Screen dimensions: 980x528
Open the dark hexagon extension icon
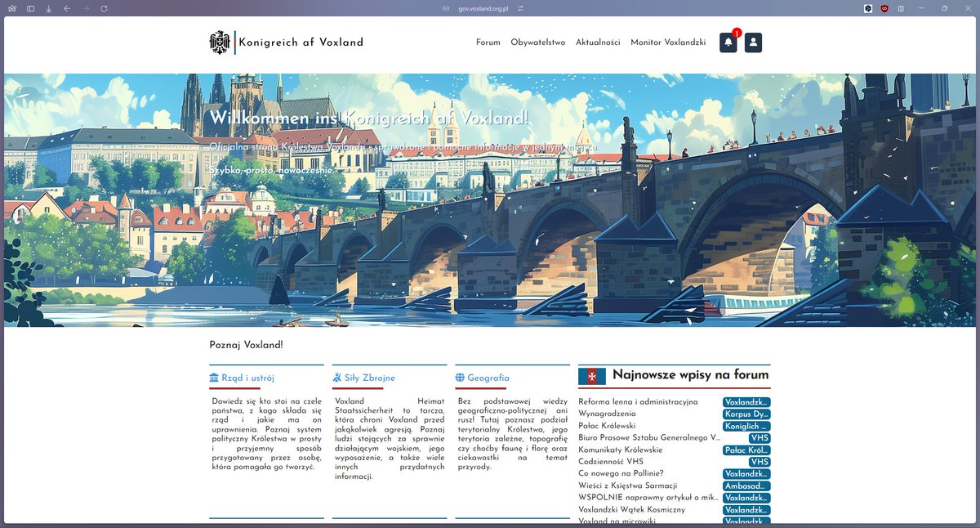click(868, 8)
